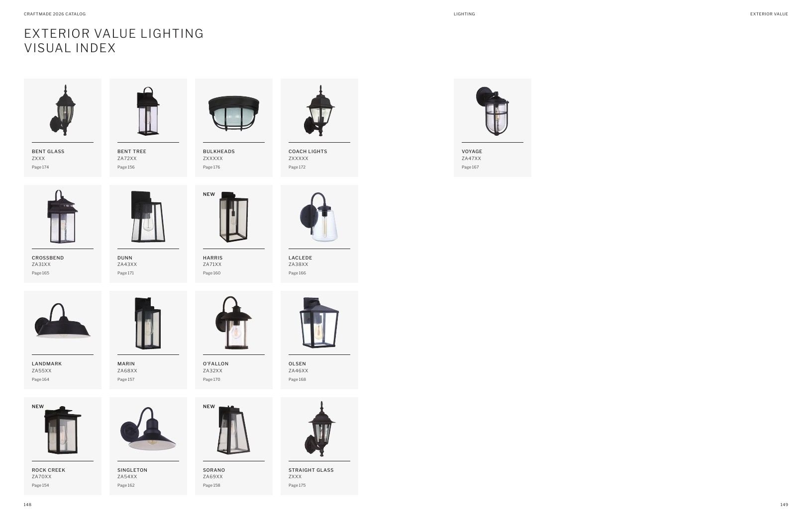
Task: Open the Rock Creek lantern image
Action: (x=63, y=430)
